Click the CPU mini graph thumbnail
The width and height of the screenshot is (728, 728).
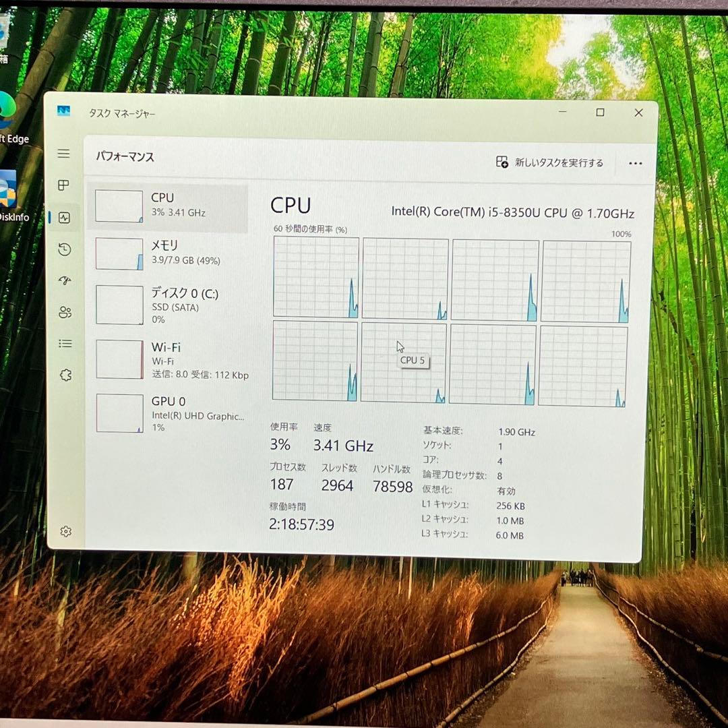tap(120, 206)
